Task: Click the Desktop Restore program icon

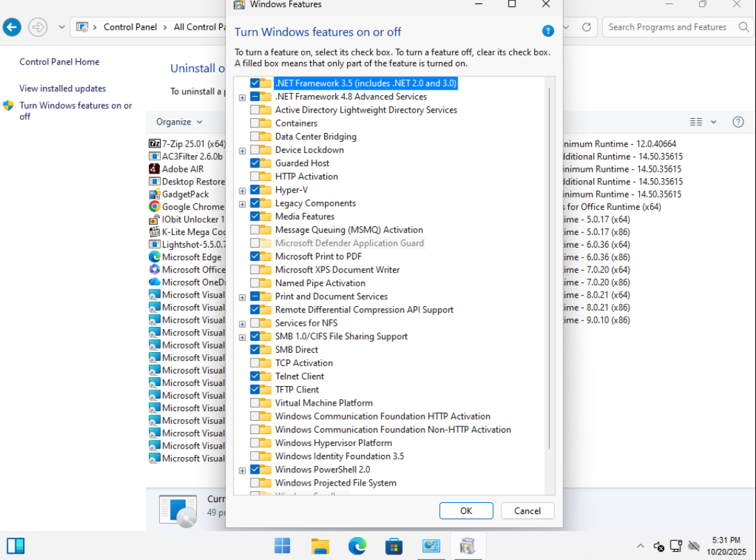Action: click(154, 182)
